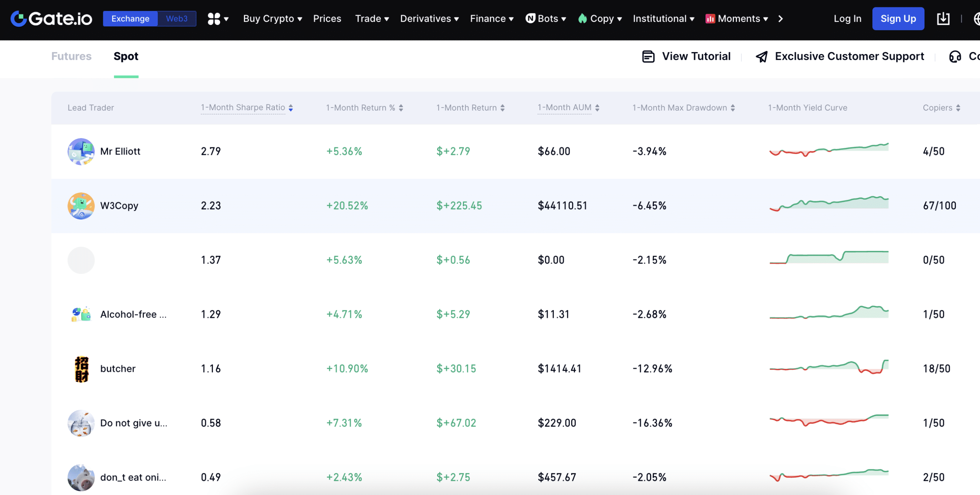
Task: Toggle sort on 1-Month Return column
Action: pos(503,107)
